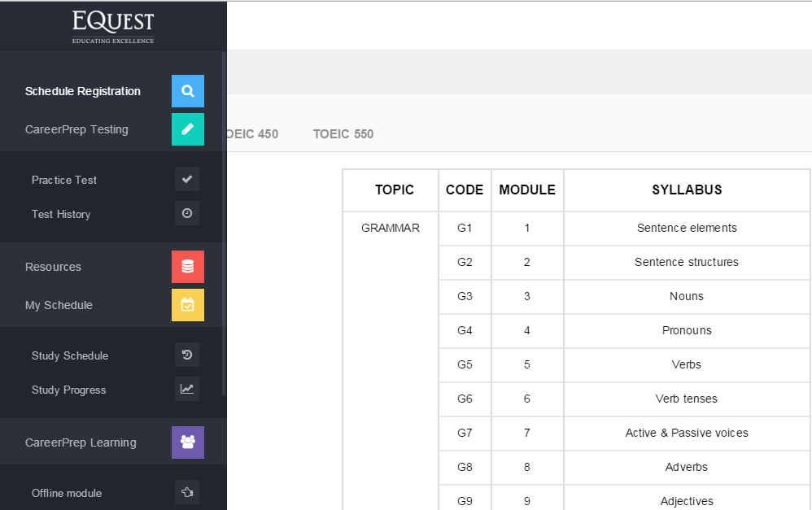Click the purple group CareerPrep Learning icon

tap(187, 442)
